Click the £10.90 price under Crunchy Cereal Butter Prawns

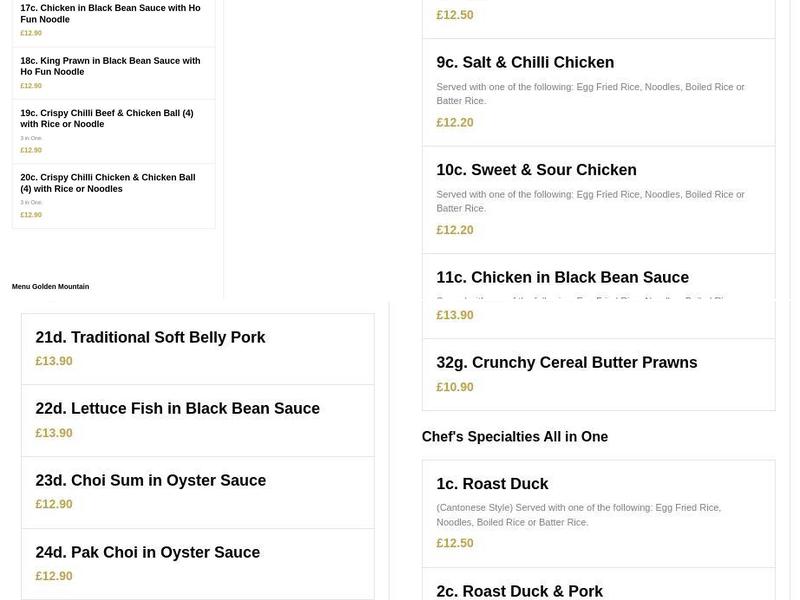452,386
